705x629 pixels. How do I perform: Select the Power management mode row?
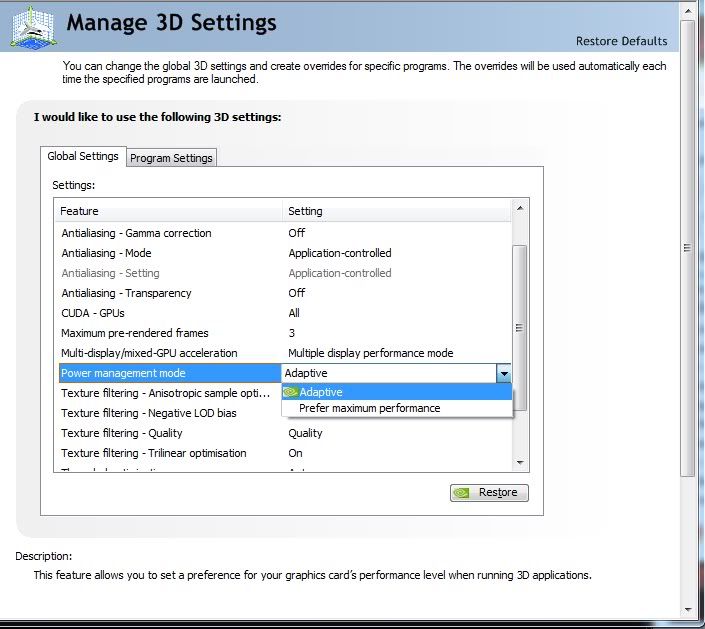[170, 373]
